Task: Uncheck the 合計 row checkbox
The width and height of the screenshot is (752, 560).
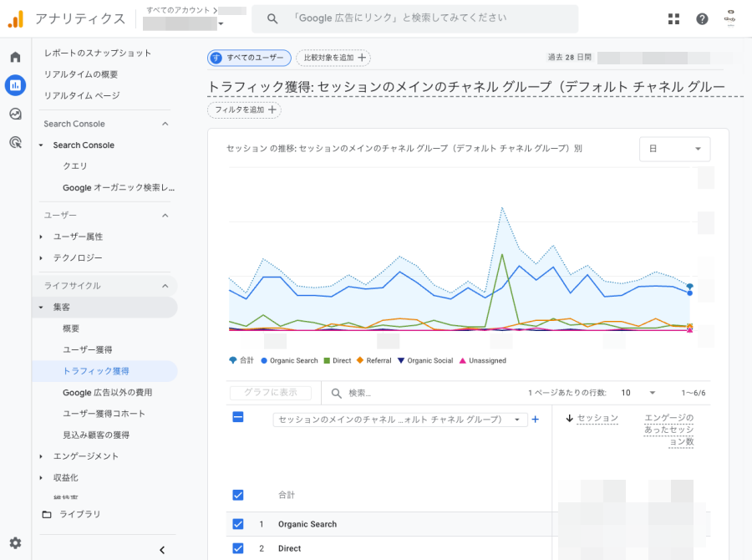Action: 238,495
